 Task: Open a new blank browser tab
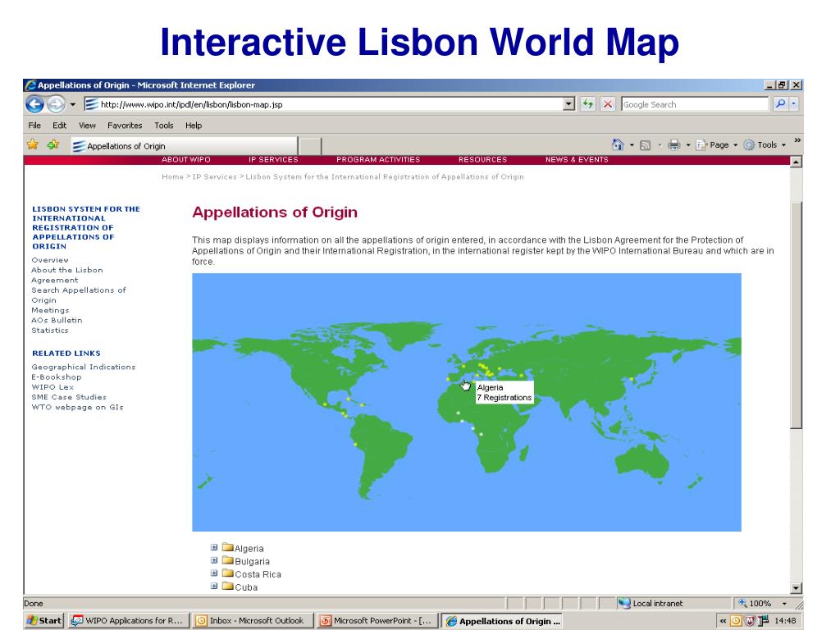click(x=309, y=146)
